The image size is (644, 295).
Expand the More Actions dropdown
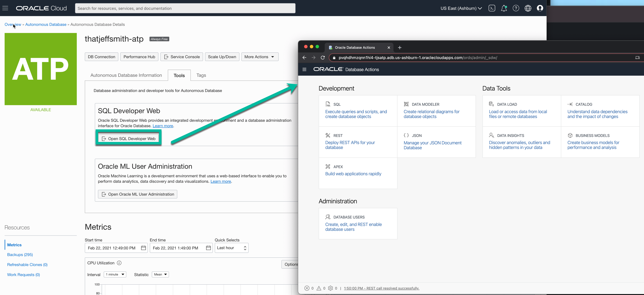(260, 57)
